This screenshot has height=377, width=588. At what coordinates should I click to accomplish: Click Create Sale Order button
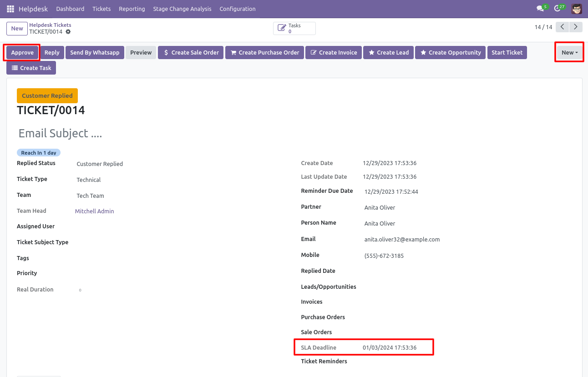(x=191, y=53)
